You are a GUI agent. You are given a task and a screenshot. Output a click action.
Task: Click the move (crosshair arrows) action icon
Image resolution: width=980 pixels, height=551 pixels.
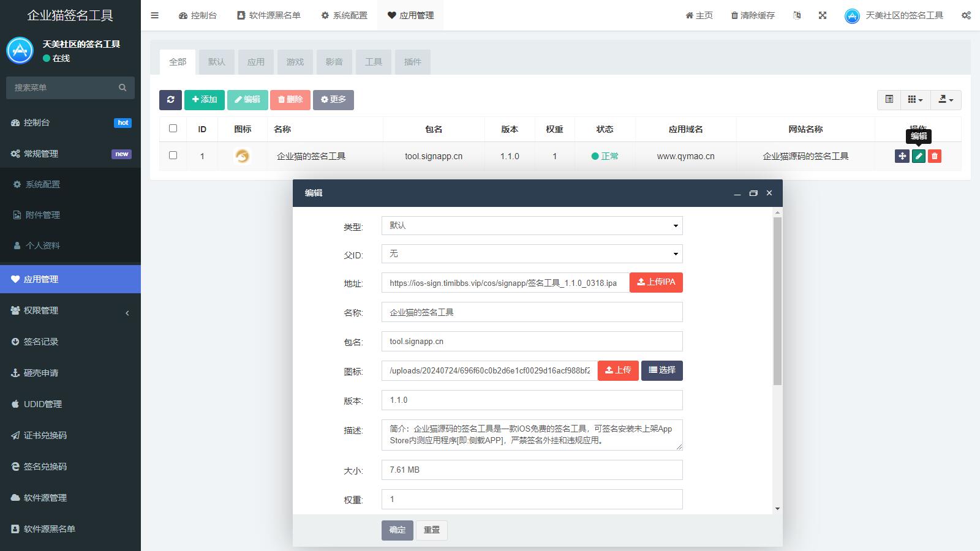[x=902, y=156]
